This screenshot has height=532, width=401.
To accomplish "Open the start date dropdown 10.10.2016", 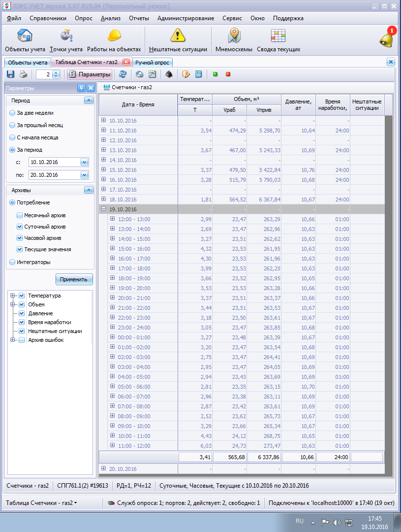I will click(x=85, y=162).
